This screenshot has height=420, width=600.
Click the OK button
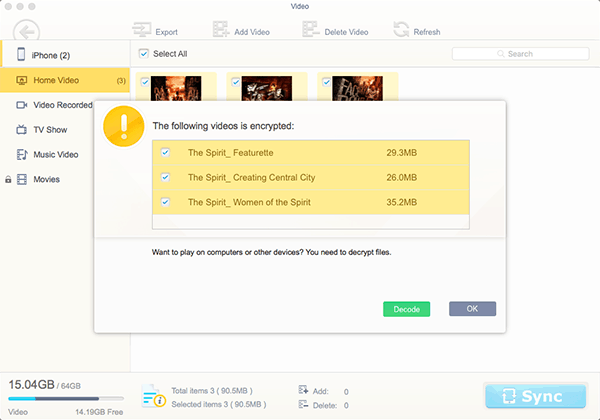(x=472, y=309)
